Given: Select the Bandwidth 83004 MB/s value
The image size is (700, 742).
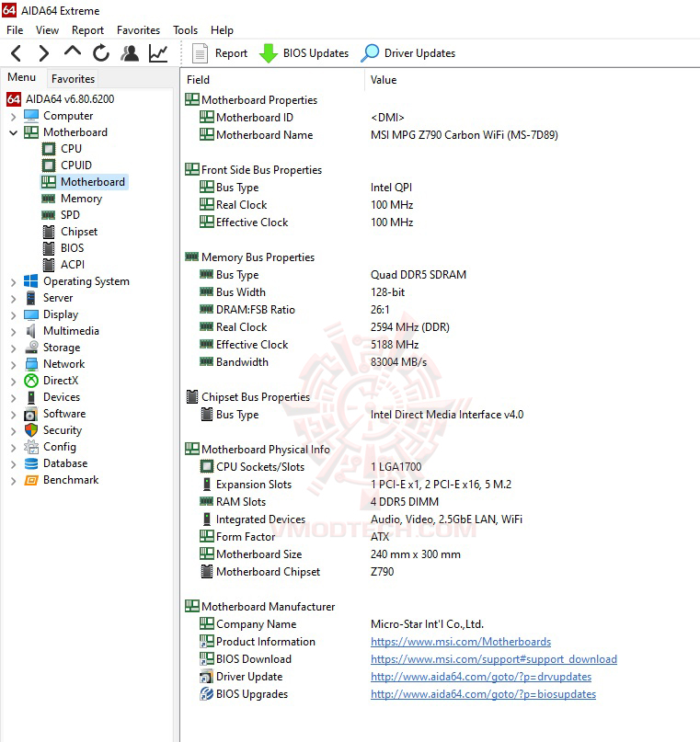Looking at the screenshot, I should click(398, 362).
